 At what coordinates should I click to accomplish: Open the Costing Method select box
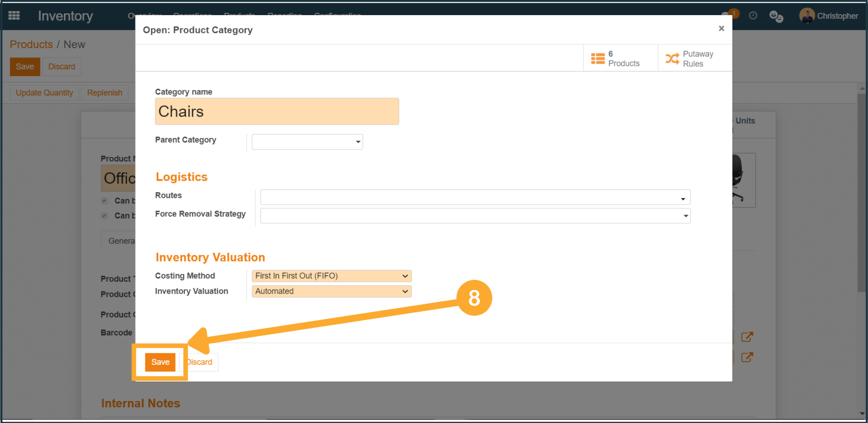click(x=331, y=276)
